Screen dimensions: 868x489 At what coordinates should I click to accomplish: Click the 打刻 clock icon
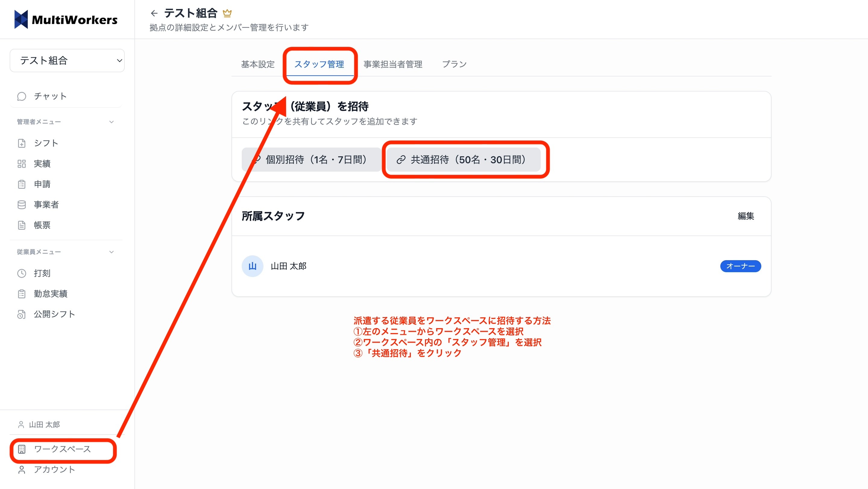pos(22,273)
